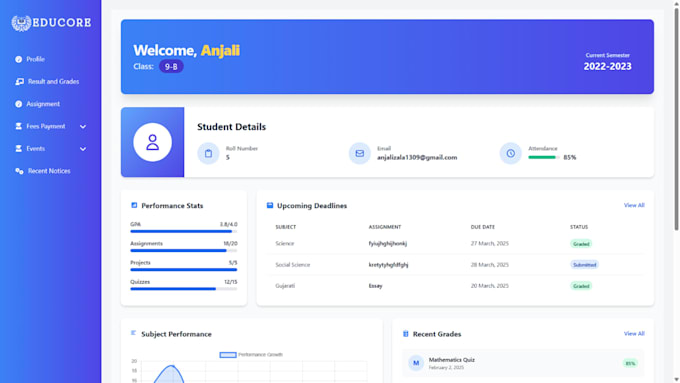Click the SUBJECT column header

click(286, 227)
